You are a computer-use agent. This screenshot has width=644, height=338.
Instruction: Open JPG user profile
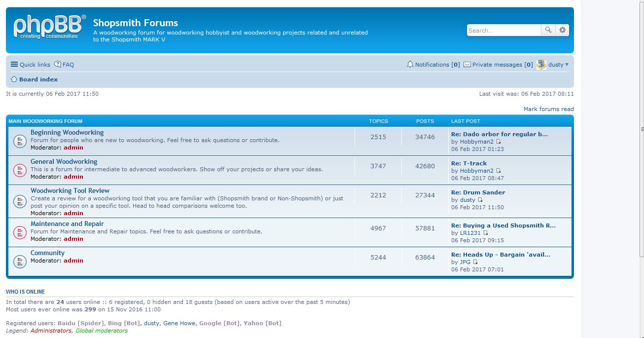465,262
